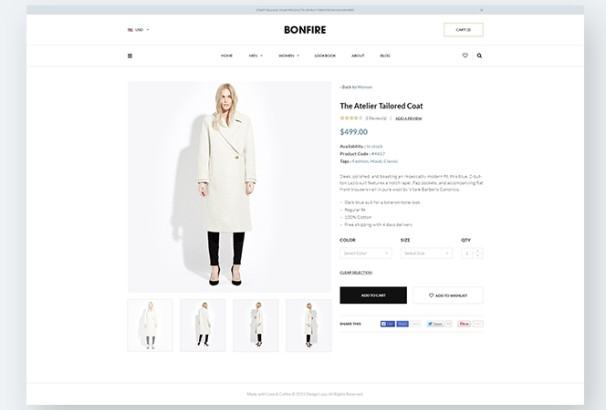Open the Cart button in header
The width and height of the screenshot is (606, 410).
[x=463, y=30]
